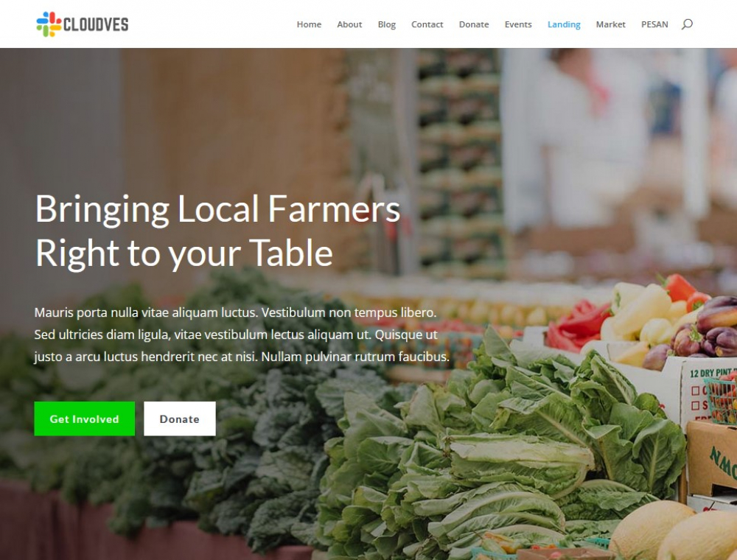Click the colorful Cloudves logo symbol
Viewport: 737px width, 560px height.
click(x=49, y=24)
